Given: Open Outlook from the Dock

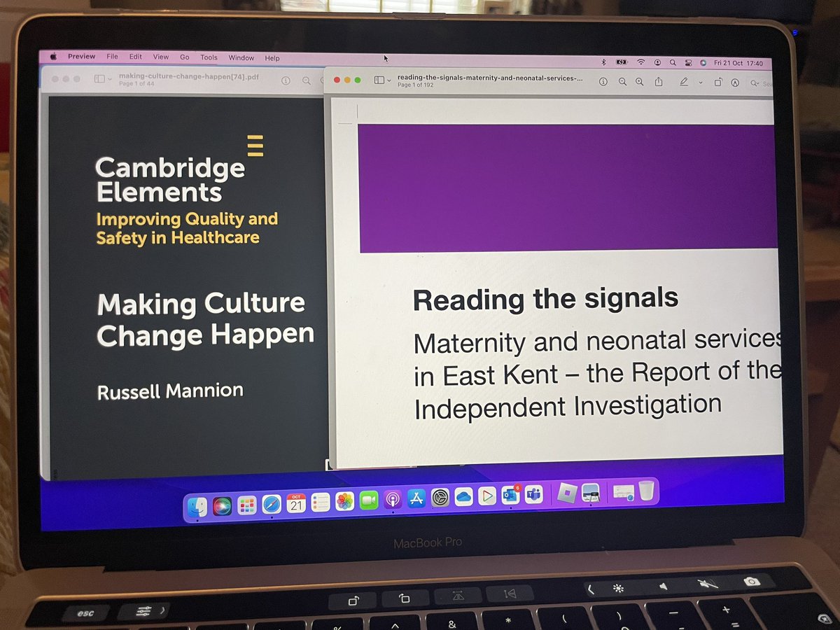Looking at the screenshot, I should pos(510,496).
